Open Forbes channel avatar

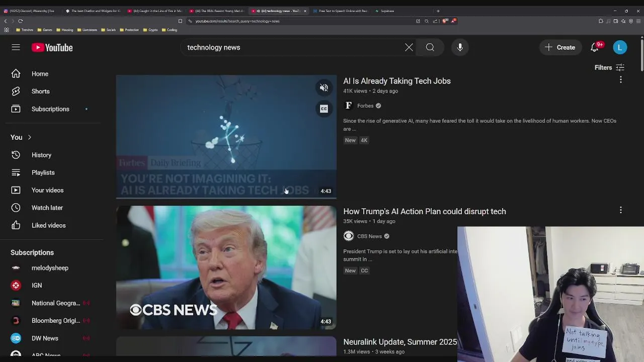(348, 106)
